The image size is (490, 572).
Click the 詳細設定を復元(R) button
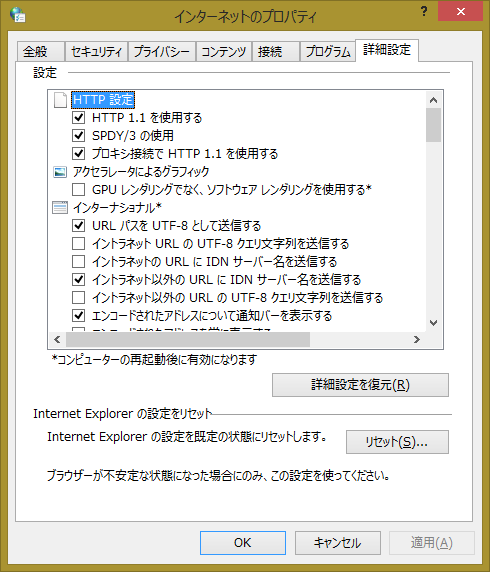(x=360, y=385)
